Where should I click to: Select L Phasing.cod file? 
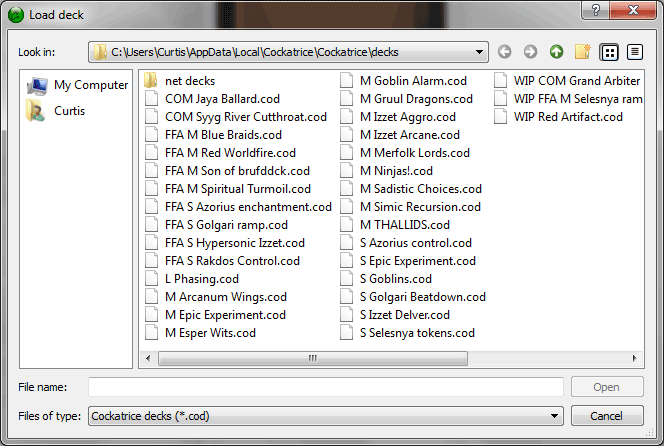coord(191,279)
